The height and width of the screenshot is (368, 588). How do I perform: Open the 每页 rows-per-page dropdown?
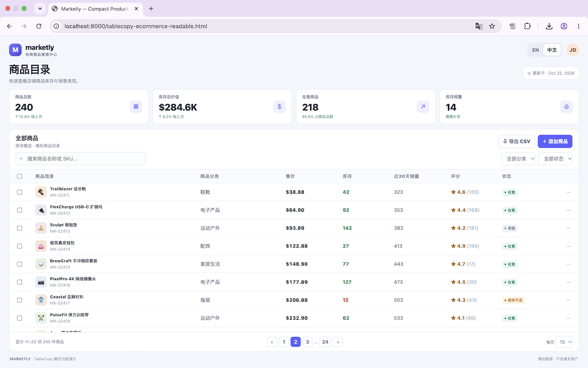point(564,342)
